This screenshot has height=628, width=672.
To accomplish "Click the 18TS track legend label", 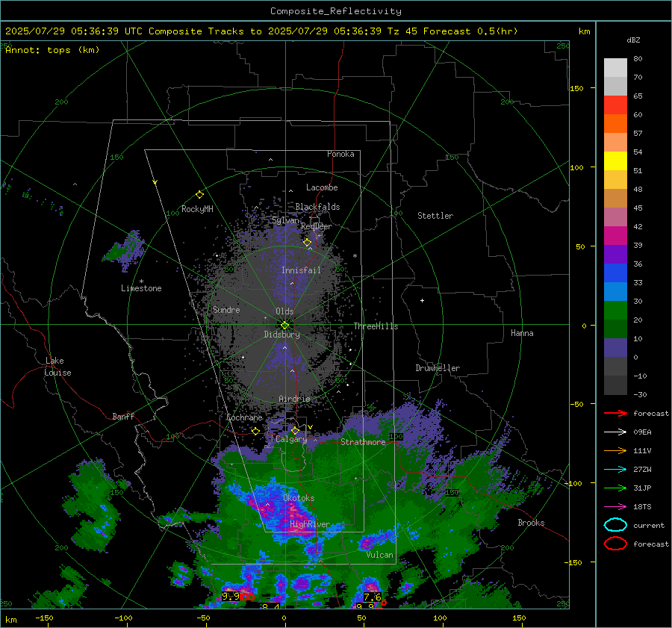I will (642, 507).
